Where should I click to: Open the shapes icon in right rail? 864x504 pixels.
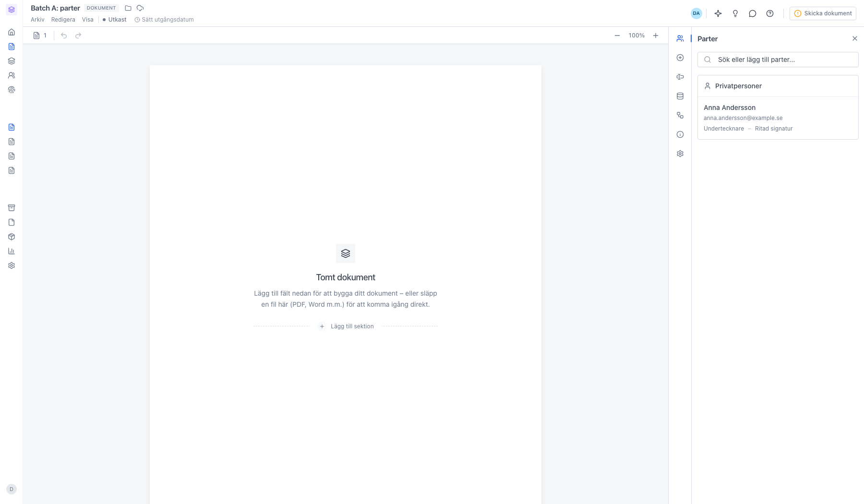click(680, 115)
